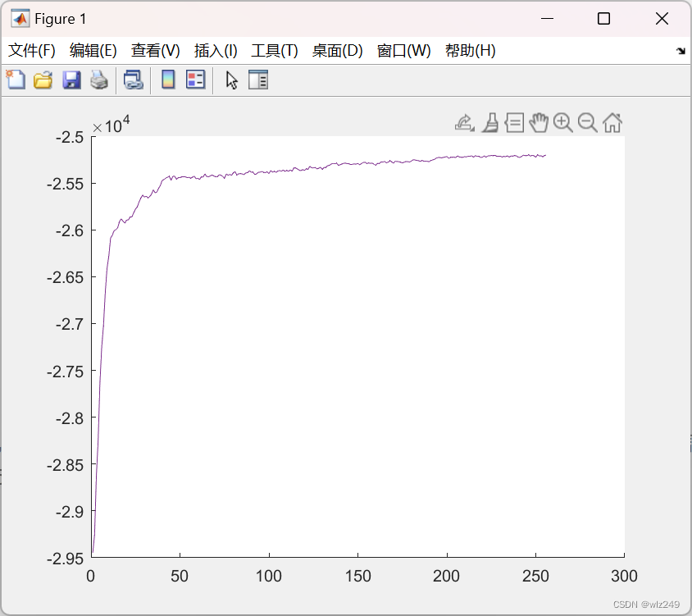Select the zoom out magnifier
692x616 pixels.
pyautogui.click(x=587, y=123)
